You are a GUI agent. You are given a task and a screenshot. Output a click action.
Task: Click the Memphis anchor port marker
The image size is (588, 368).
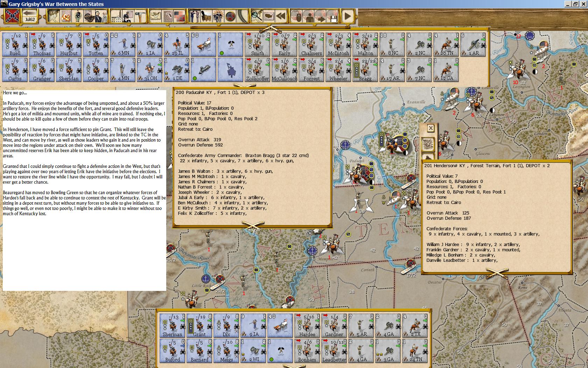pos(312,251)
